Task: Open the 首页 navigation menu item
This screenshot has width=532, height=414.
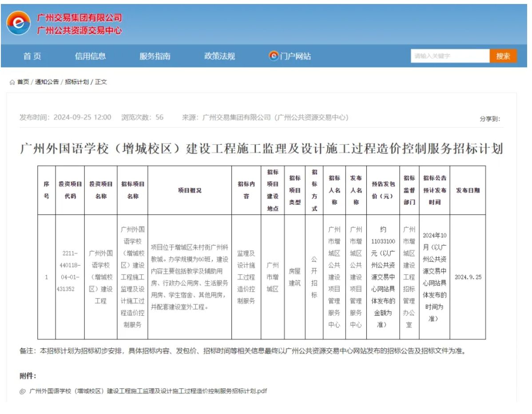Action: [32, 56]
